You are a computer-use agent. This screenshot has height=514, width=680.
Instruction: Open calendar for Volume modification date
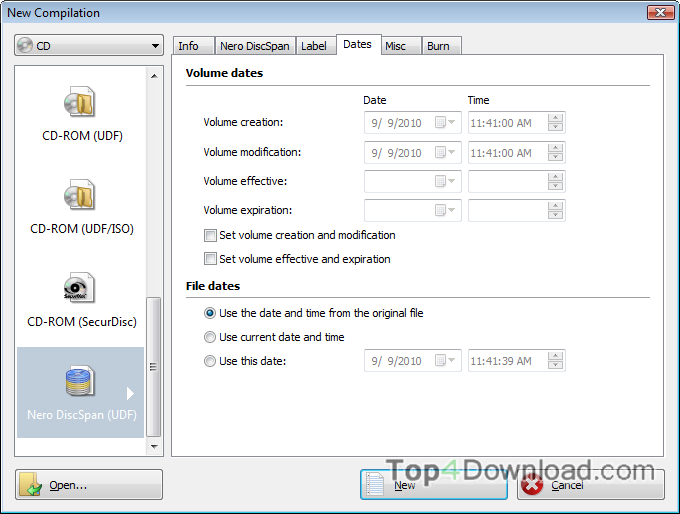click(x=445, y=153)
